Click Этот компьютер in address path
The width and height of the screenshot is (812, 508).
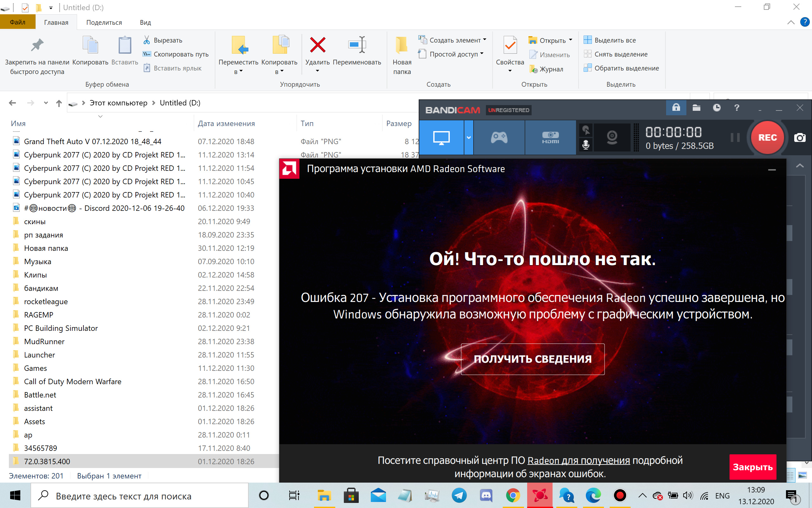118,103
